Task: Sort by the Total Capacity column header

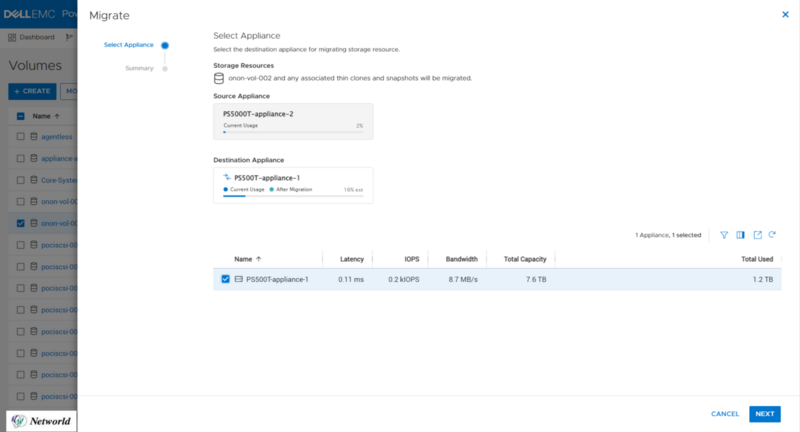Action: (x=525, y=259)
